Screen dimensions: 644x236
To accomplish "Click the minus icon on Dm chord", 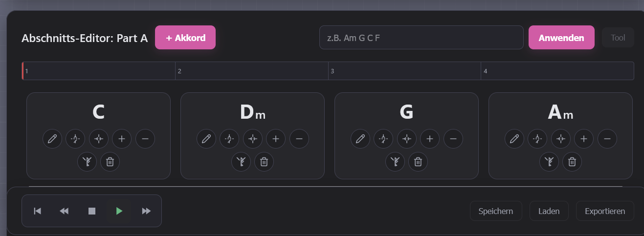I will click(x=299, y=139).
